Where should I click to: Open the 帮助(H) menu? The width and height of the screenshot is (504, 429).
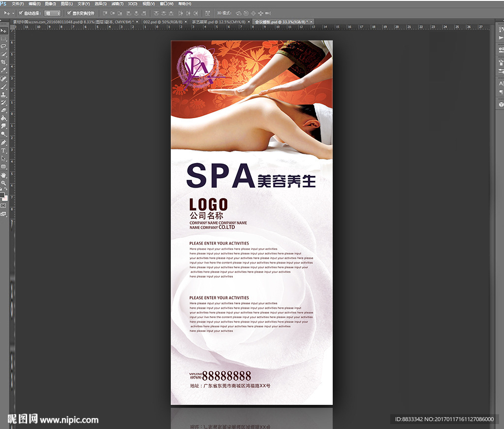tap(185, 4)
